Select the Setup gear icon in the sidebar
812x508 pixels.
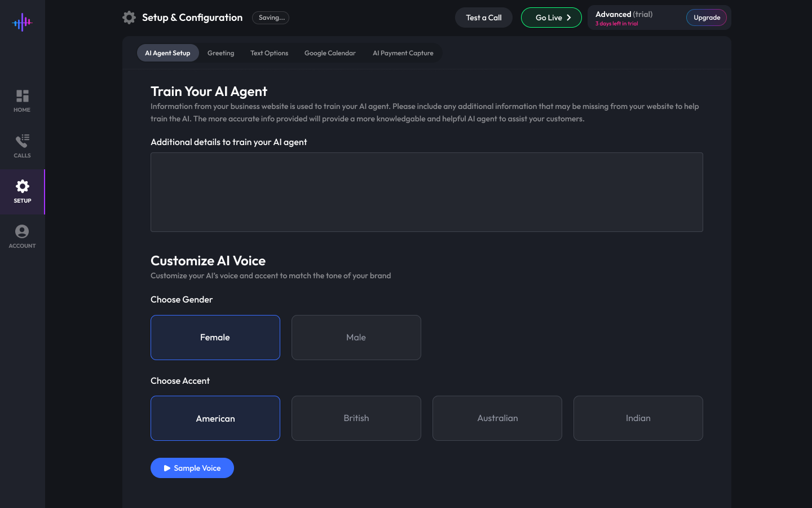[22, 186]
